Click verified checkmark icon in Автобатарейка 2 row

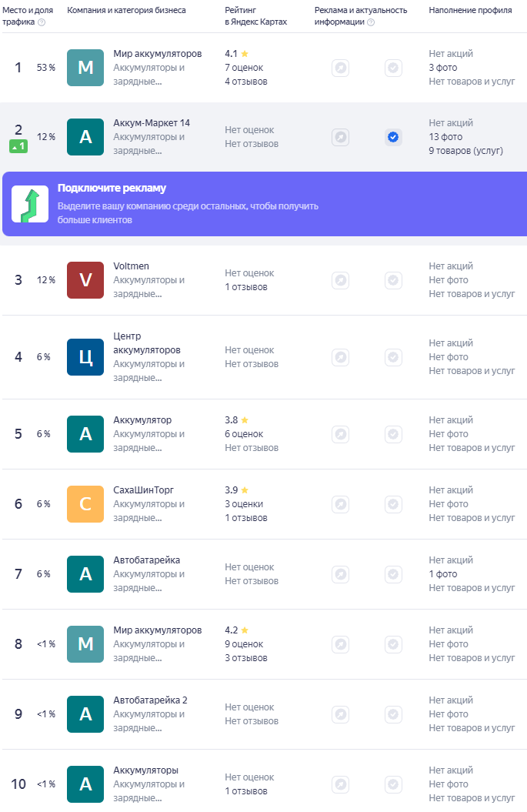coord(393,714)
